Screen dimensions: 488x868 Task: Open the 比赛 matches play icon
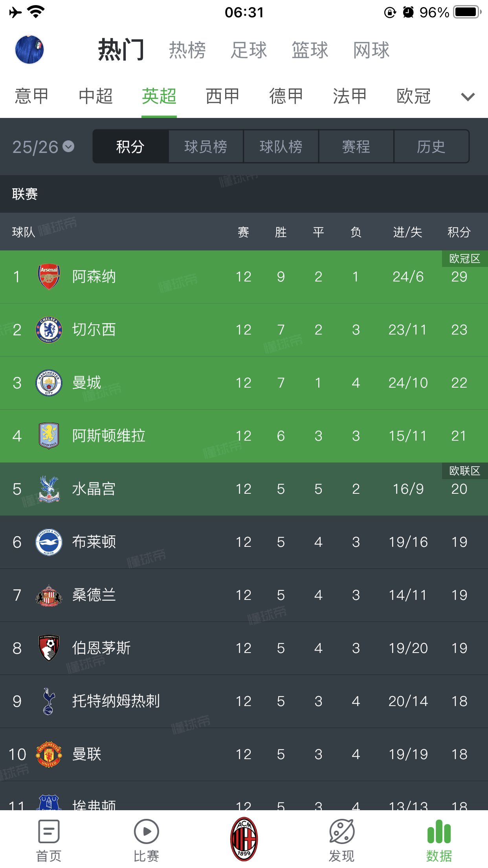point(146,832)
